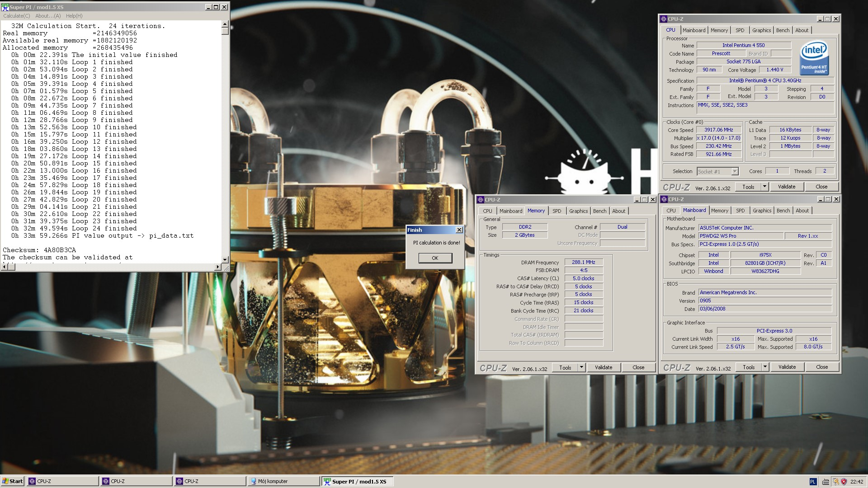Click Validate in the CPU window of CPU-Z
The image size is (868, 488).
pyautogui.click(x=787, y=187)
